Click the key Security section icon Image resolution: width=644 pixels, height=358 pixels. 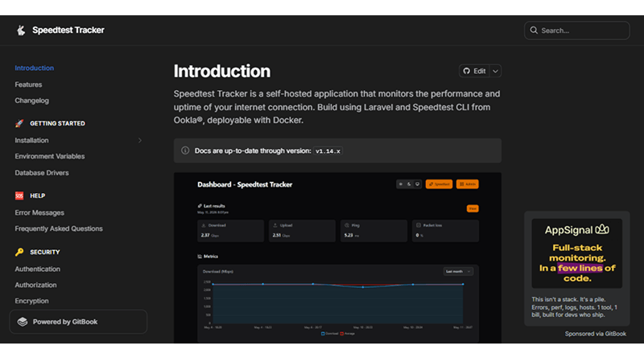pos(19,252)
